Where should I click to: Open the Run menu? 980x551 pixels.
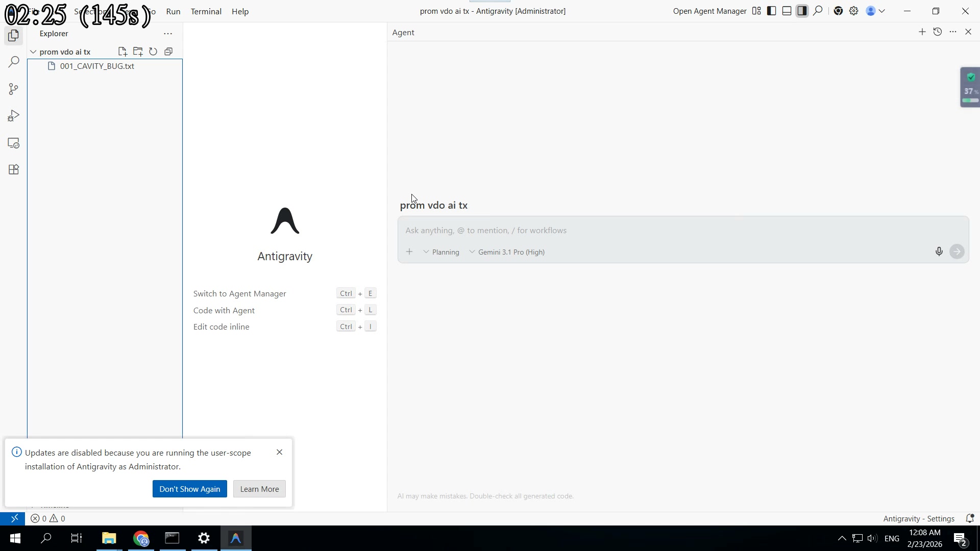pos(173,11)
